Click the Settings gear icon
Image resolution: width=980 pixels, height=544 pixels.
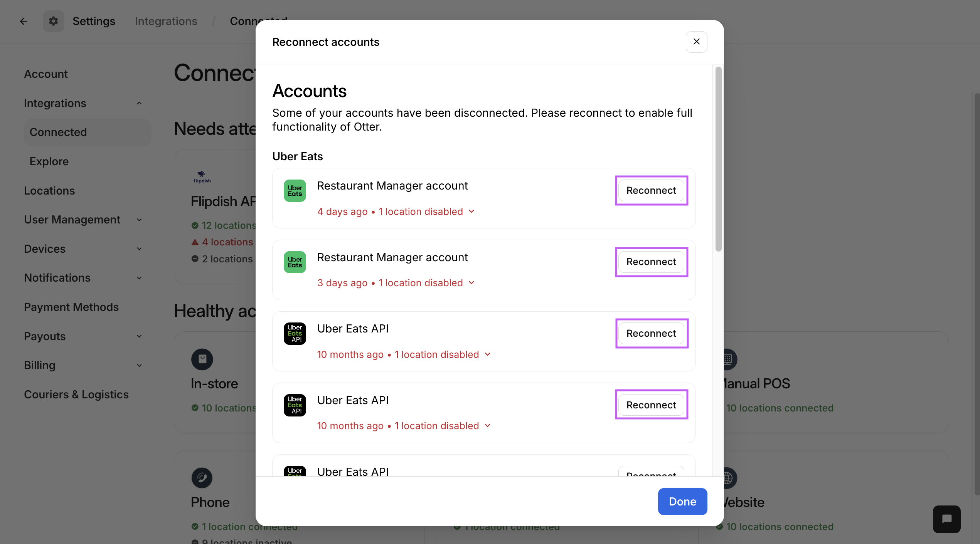[x=53, y=21]
